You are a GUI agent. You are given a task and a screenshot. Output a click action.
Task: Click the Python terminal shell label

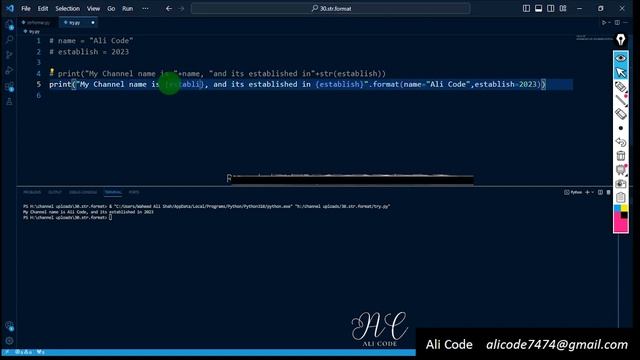tap(573, 192)
